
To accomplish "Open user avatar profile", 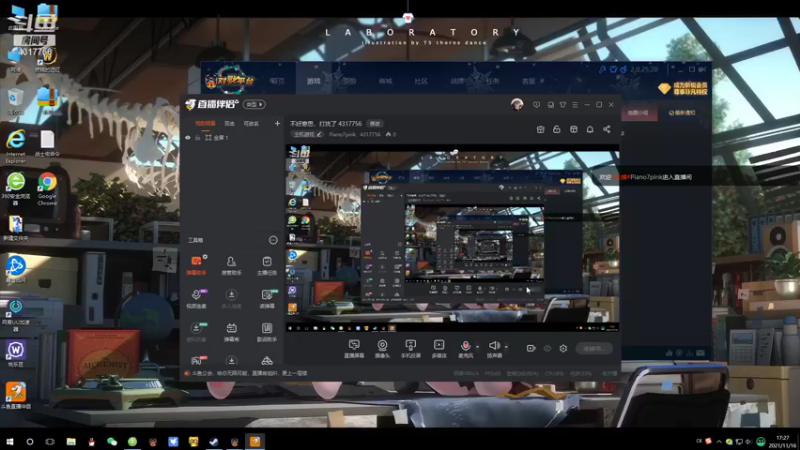I will click(517, 105).
